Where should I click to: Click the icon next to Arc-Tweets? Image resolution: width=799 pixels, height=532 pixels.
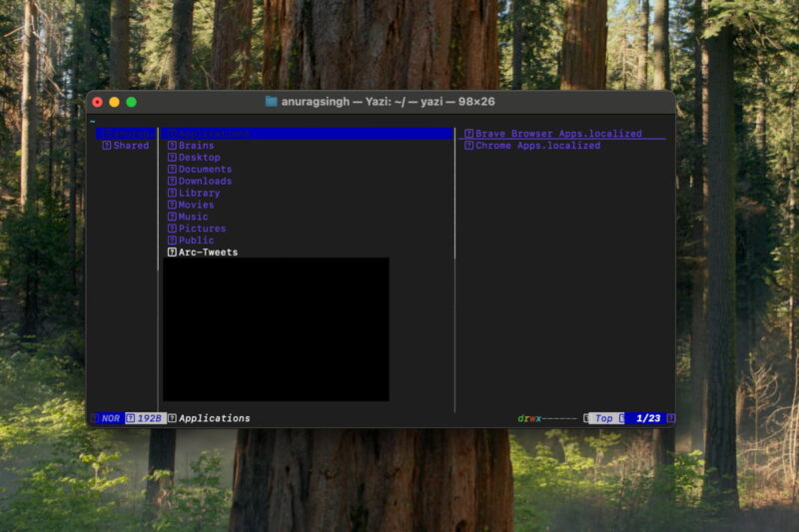pos(172,253)
